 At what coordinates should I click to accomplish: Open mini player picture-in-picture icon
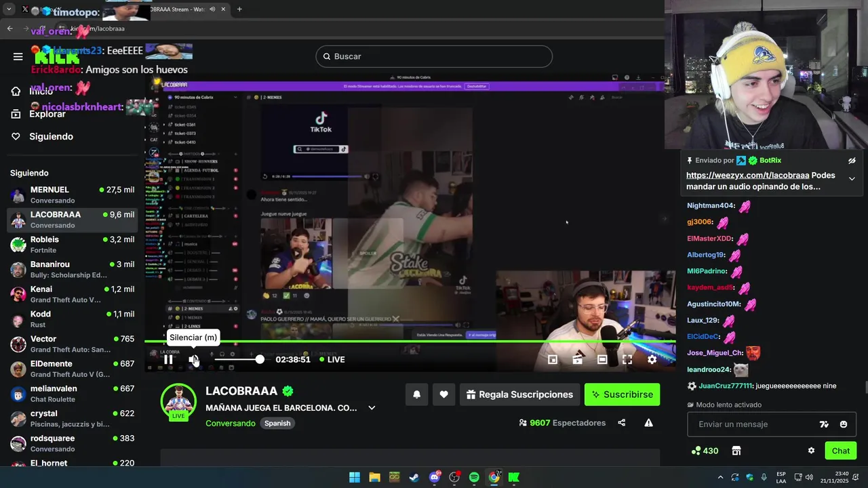click(553, 360)
